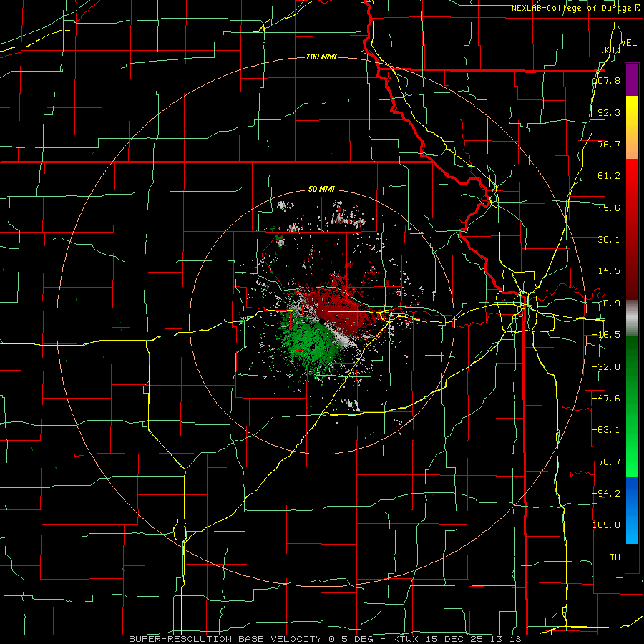Click the -16.5 velocity scale value
Viewport: 644px width, 644px height.
(x=607, y=335)
